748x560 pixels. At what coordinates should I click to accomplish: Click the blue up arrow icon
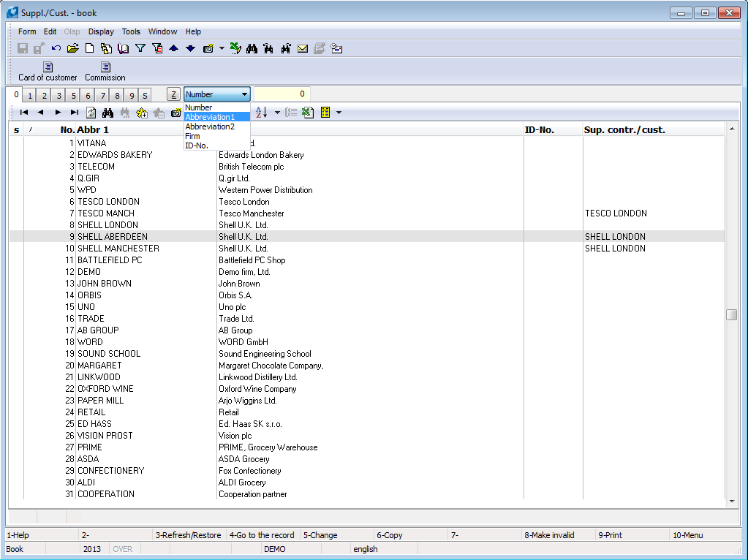173,48
